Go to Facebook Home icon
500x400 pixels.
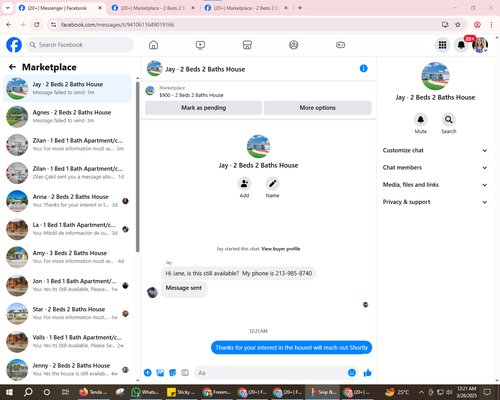153,45
